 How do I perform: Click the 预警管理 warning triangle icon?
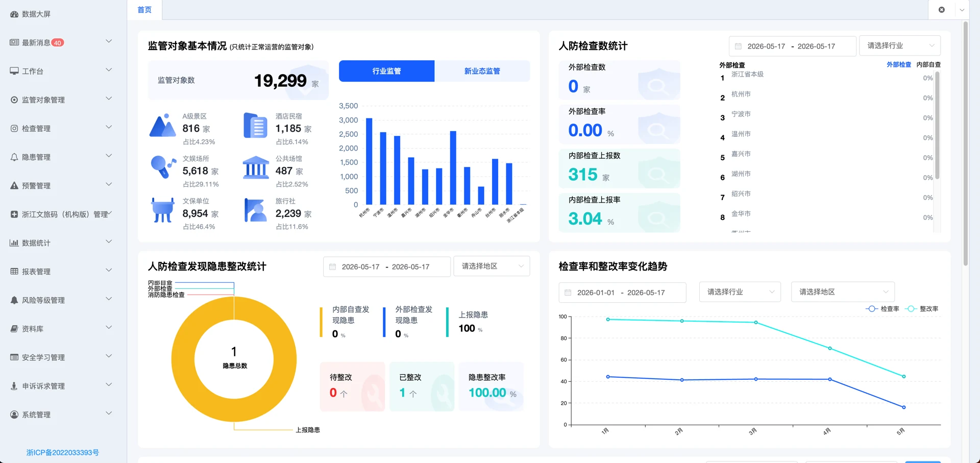pos(14,185)
